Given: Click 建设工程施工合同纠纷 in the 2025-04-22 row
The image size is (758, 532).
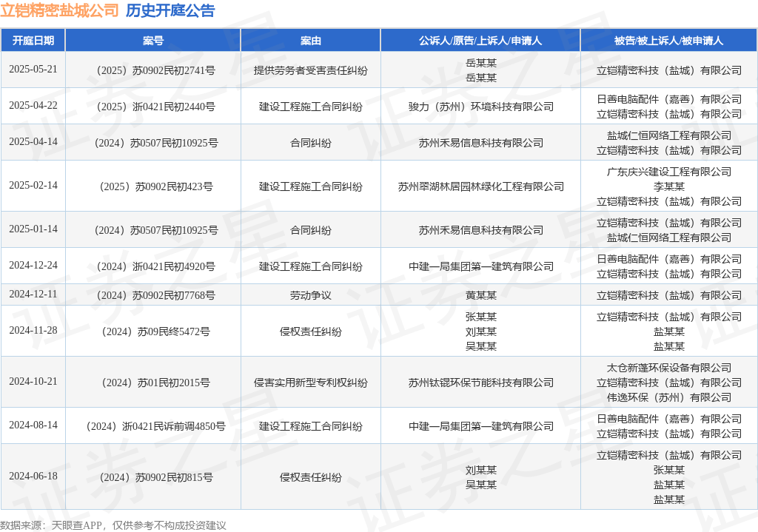Looking at the screenshot, I should tap(310, 107).
